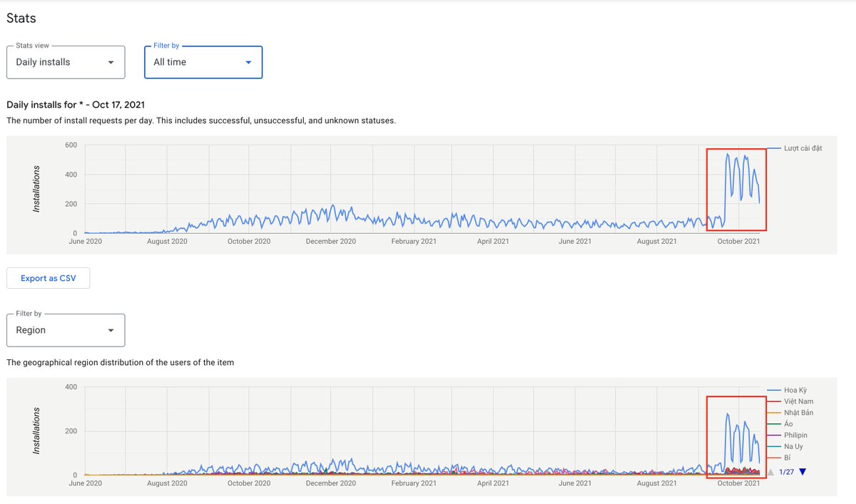
Task: Open the All time filter dropdown
Action: point(203,62)
